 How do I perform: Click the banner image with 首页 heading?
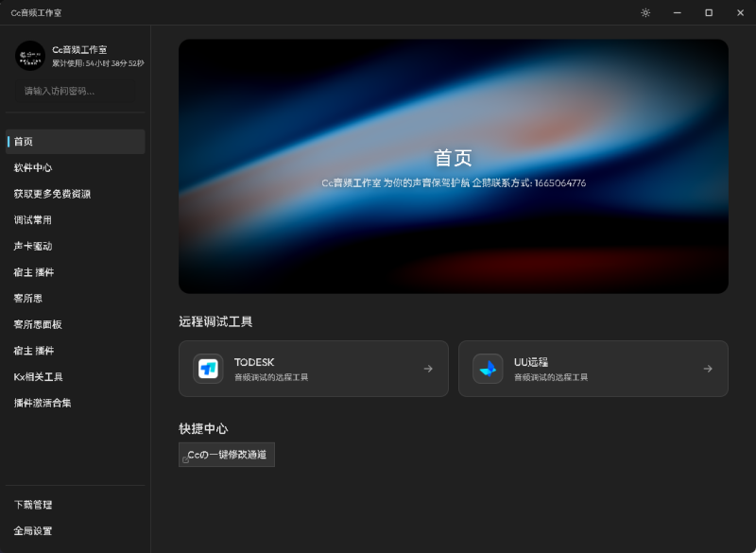click(454, 166)
